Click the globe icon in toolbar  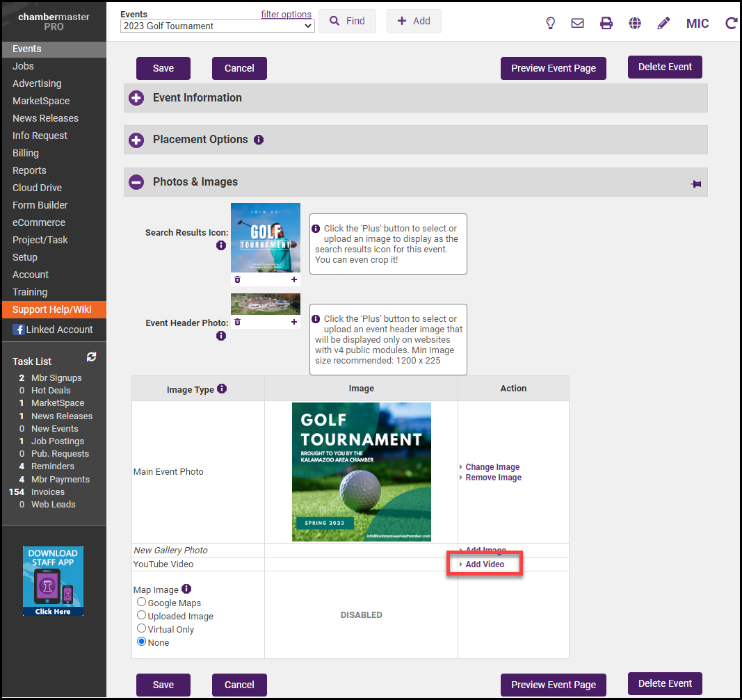635,24
